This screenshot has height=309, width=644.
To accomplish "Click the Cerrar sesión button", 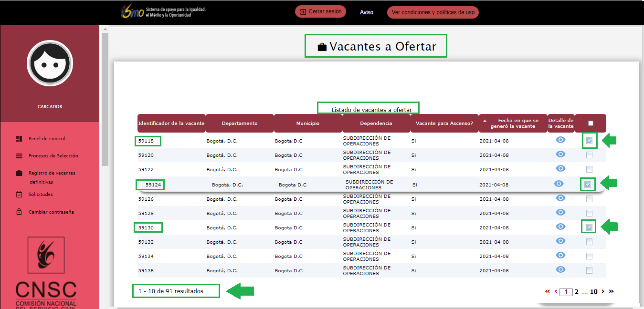I will click(320, 12).
